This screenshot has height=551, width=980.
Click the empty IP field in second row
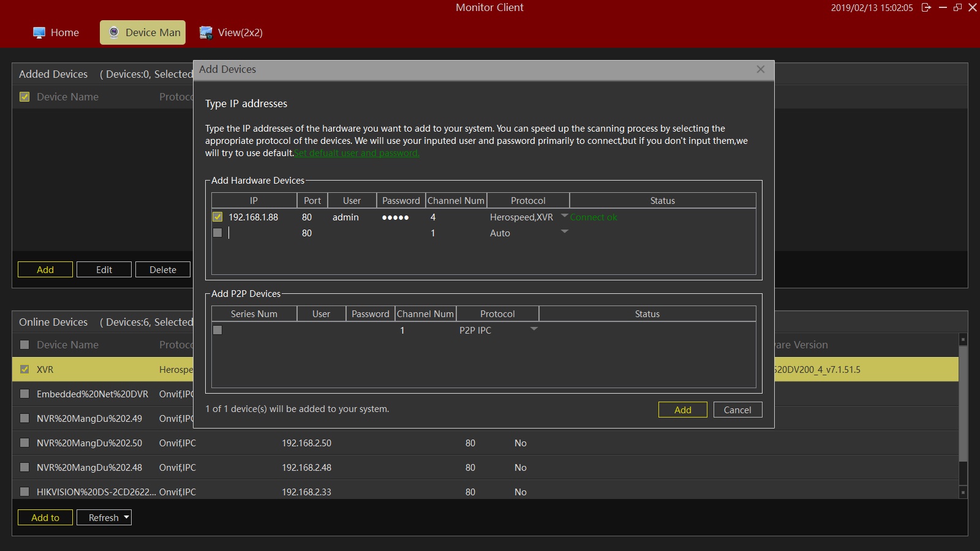click(x=260, y=233)
